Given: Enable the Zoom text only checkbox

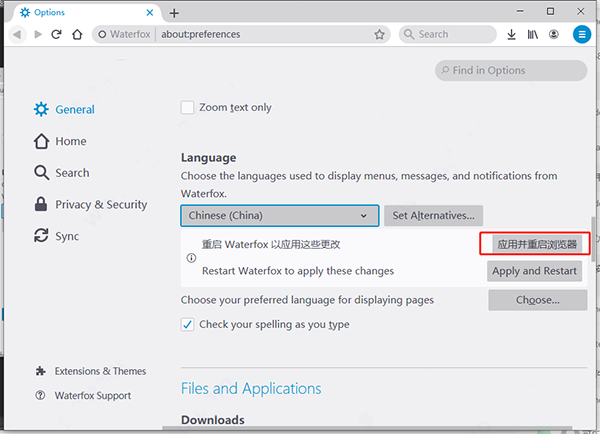Looking at the screenshot, I should point(187,108).
